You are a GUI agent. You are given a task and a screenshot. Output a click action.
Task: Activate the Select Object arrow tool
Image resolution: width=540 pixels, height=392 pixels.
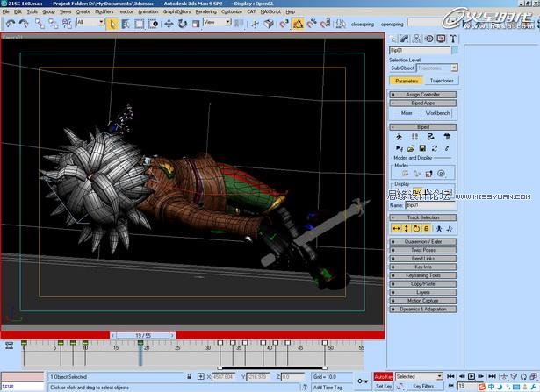pyautogui.click(x=112, y=24)
